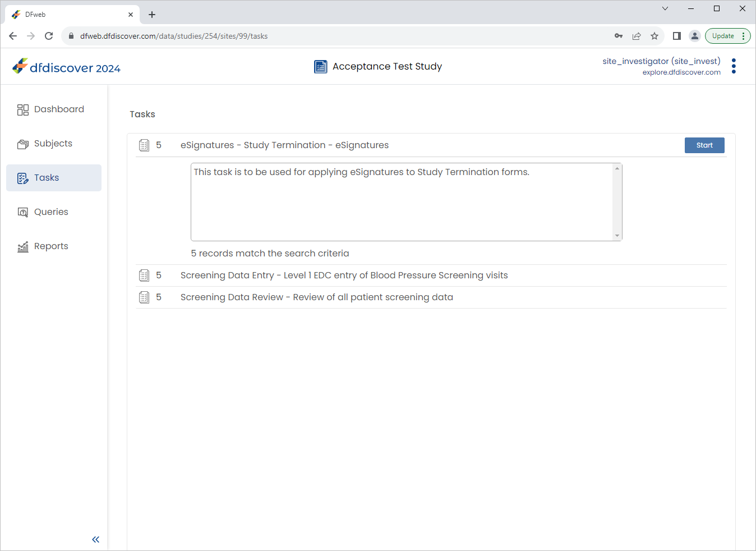The height and width of the screenshot is (551, 756).
Task: Expand the Screening Data Review task row
Action: click(x=431, y=297)
